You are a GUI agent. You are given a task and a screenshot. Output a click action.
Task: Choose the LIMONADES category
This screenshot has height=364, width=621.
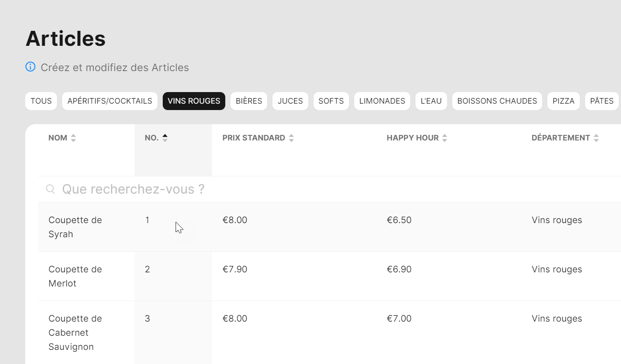(x=382, y=101)
